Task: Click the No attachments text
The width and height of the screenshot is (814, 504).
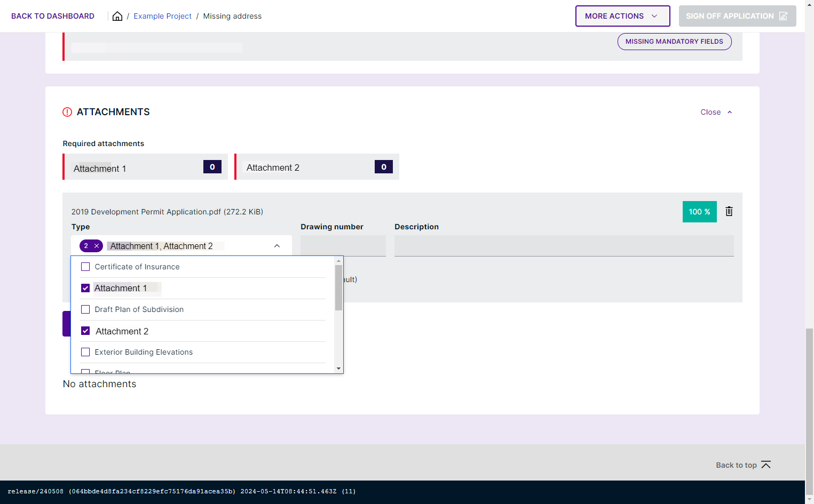Action: 99,384
